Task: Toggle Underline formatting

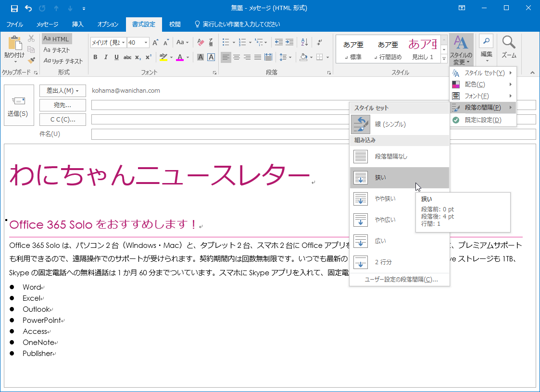Action: point(116,57)
